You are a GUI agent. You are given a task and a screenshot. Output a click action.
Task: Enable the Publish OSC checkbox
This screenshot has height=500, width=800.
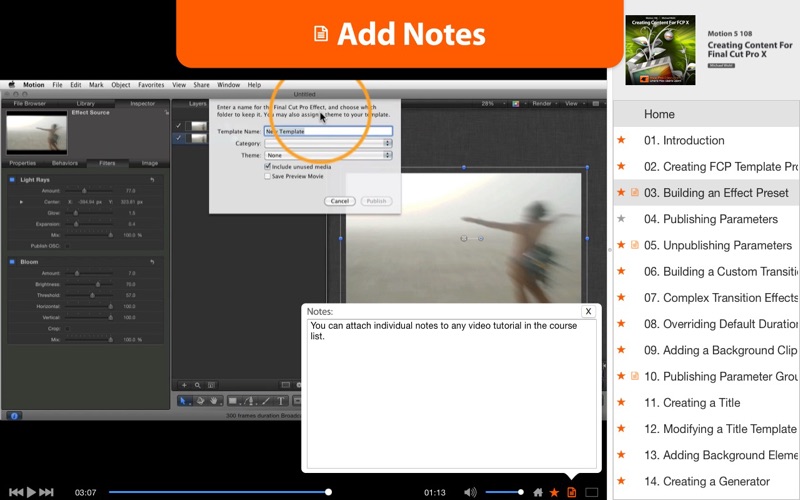click(x=67, y=246)
